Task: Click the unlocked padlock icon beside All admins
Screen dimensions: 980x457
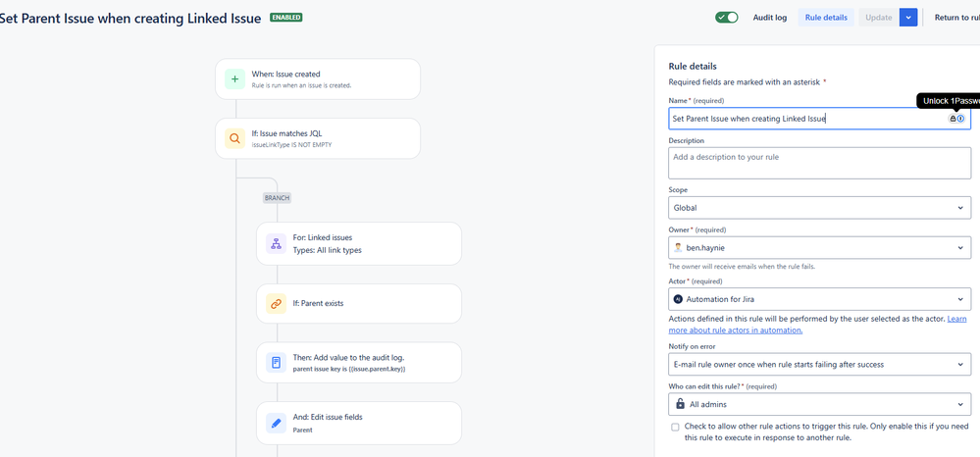Action: [680, 404]
